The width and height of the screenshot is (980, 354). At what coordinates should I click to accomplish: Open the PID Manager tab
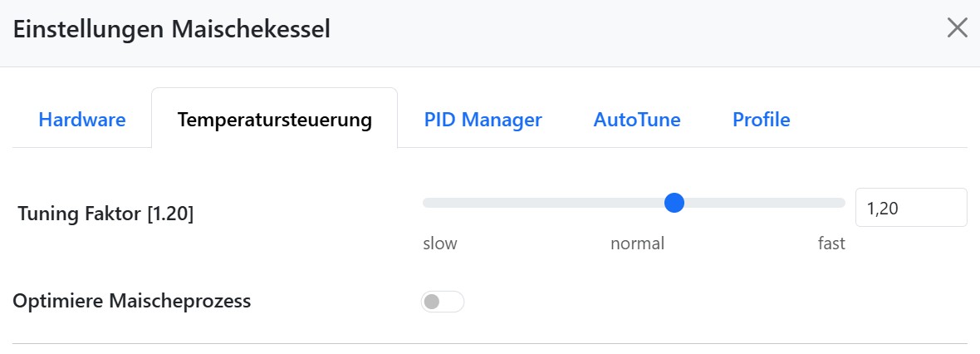pos(483,120)
